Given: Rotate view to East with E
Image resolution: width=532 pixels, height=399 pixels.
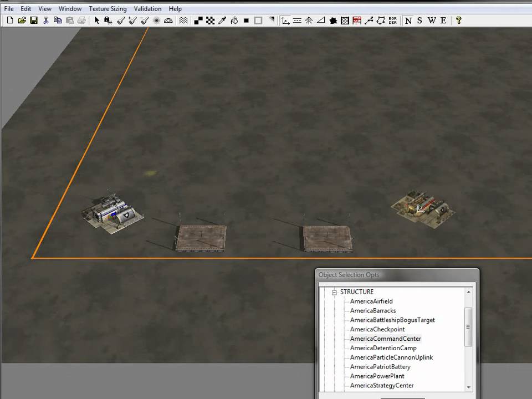Looking at the screenshot, I should click(x=443, y=21).
